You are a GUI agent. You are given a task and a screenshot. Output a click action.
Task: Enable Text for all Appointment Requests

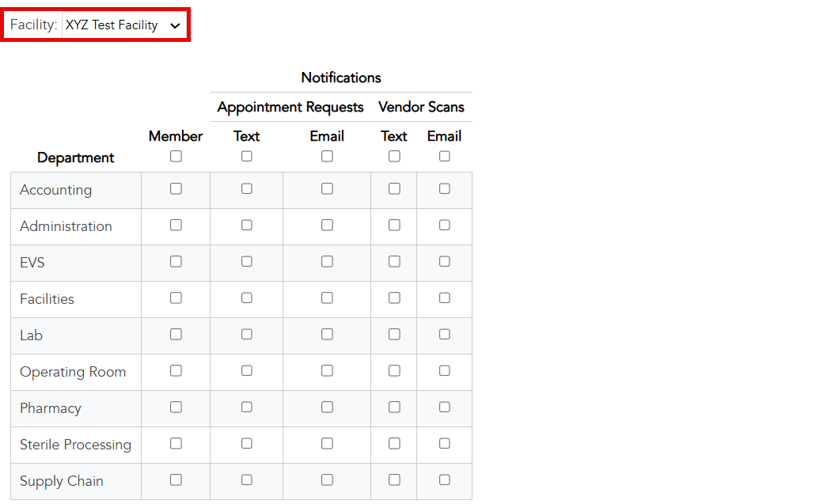[x=246, y=156]
